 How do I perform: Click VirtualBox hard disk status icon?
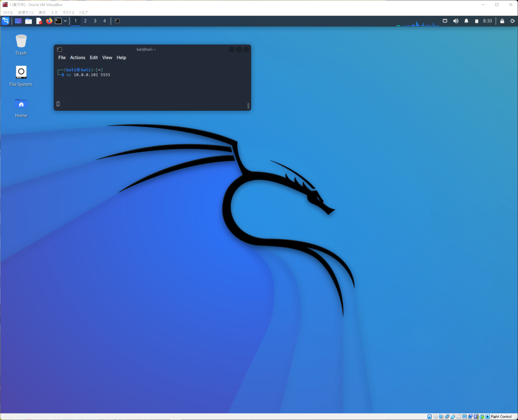(x=430, y=417)
